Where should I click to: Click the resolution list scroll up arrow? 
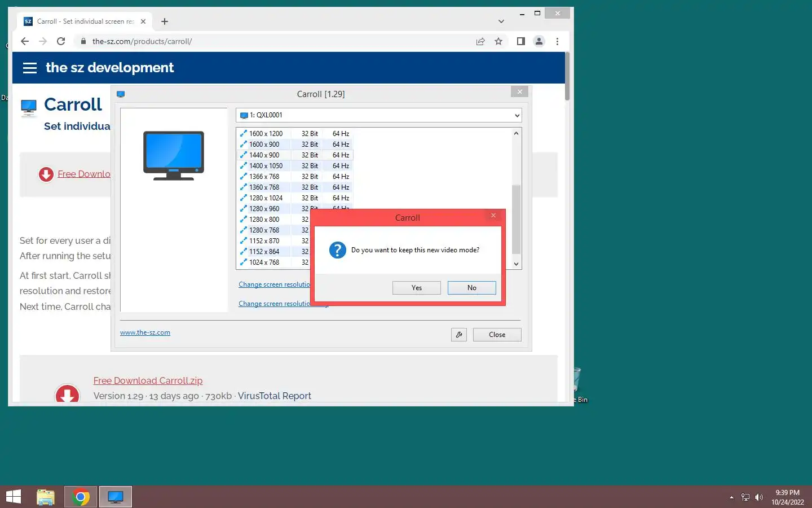click(516, 134)
